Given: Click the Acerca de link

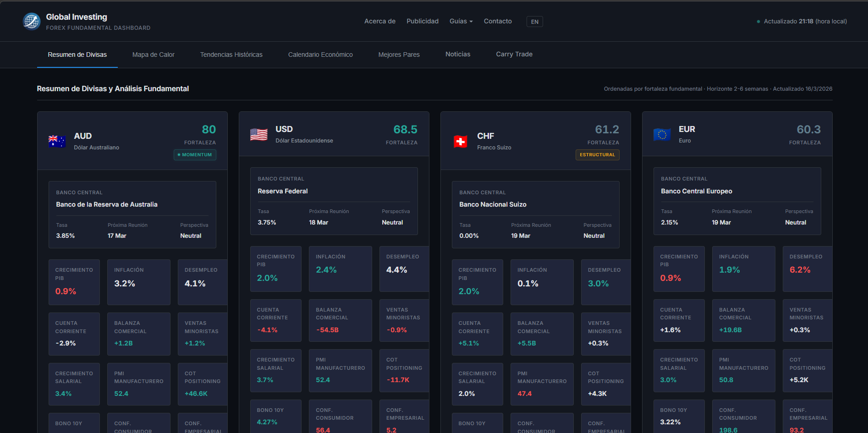Looking at the screenshot, I should coord(379,21).
